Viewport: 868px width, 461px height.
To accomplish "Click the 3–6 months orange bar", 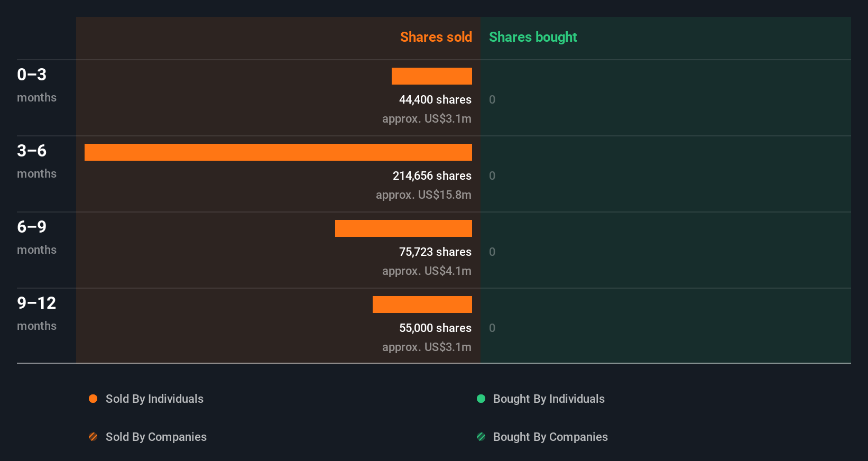I will pos(278,152).
